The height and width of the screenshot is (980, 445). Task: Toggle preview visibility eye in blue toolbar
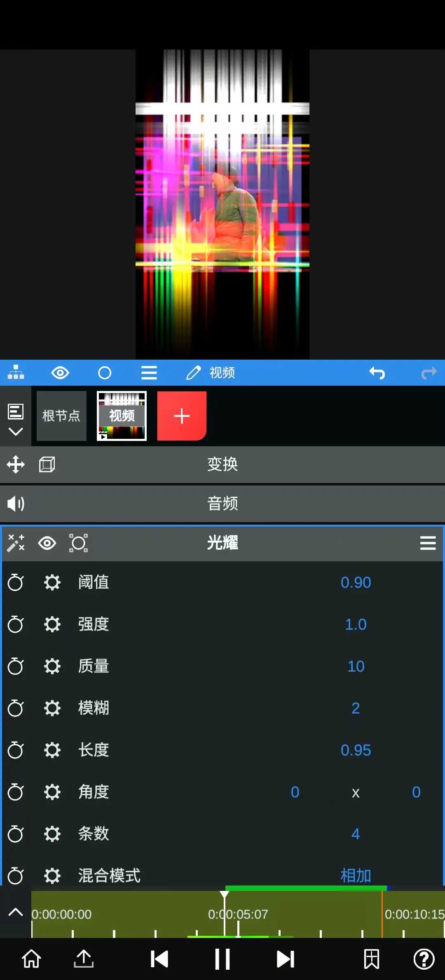(60, 373)
